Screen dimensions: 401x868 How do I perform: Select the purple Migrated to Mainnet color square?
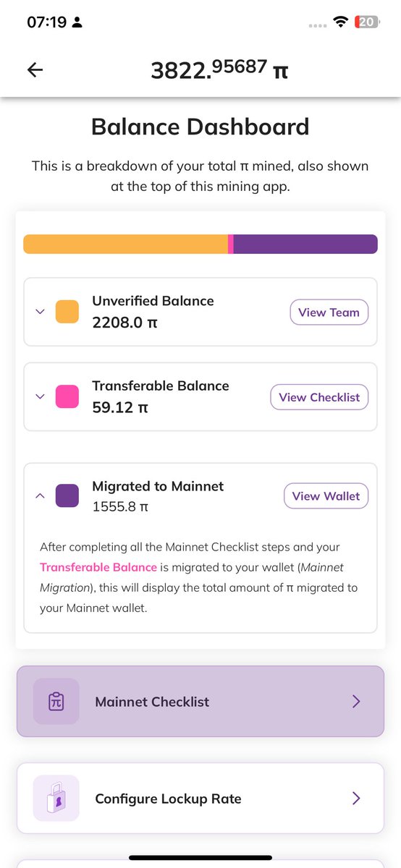pyautogui.click(x=67, y=496)
